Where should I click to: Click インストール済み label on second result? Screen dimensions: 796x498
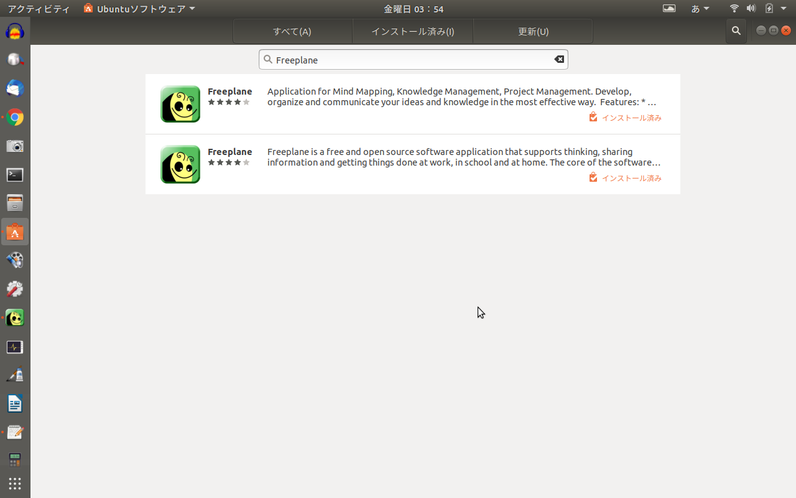point(631,178)
